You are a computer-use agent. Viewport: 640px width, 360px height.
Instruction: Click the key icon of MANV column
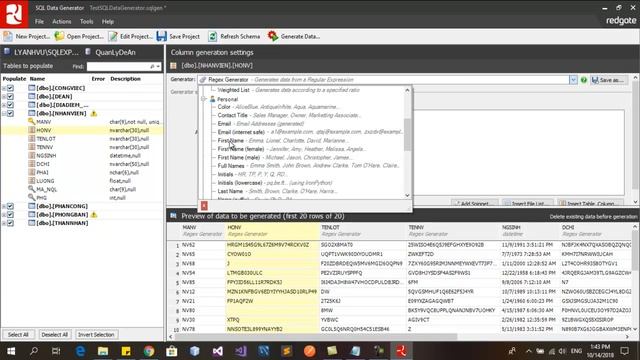(31, 122)
